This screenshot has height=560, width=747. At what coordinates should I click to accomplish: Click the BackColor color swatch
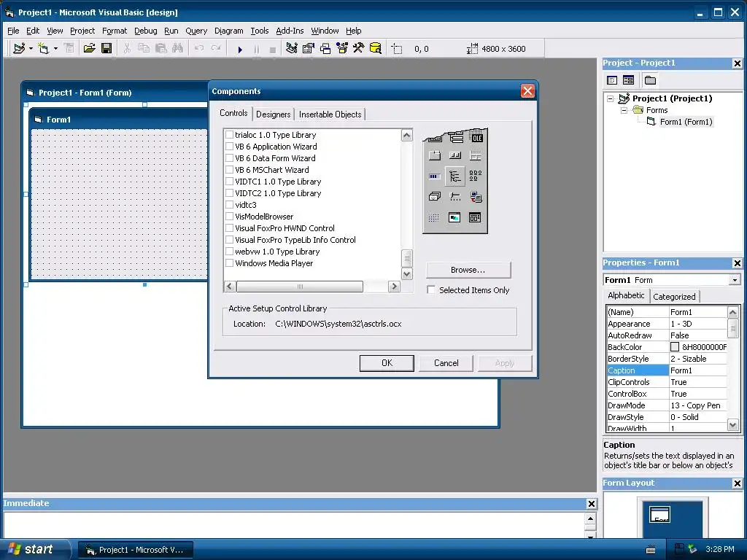click(x=675, y=347)
